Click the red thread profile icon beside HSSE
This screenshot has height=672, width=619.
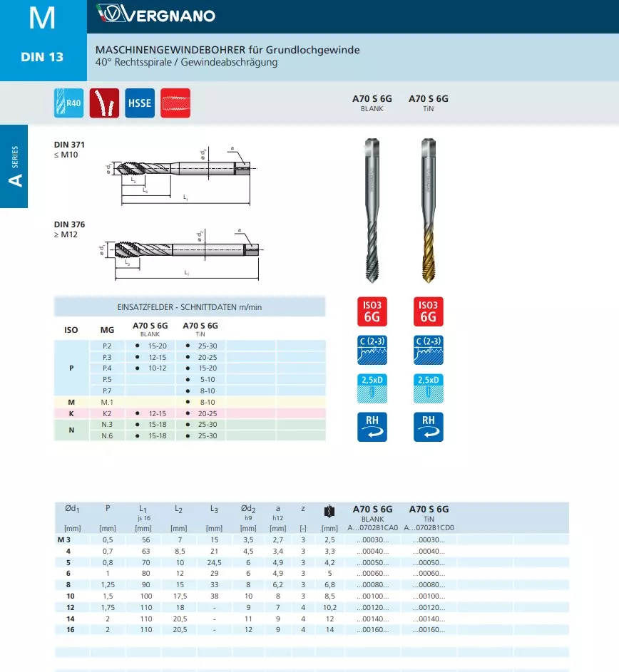pyautogui.click(x=175, y=103)
